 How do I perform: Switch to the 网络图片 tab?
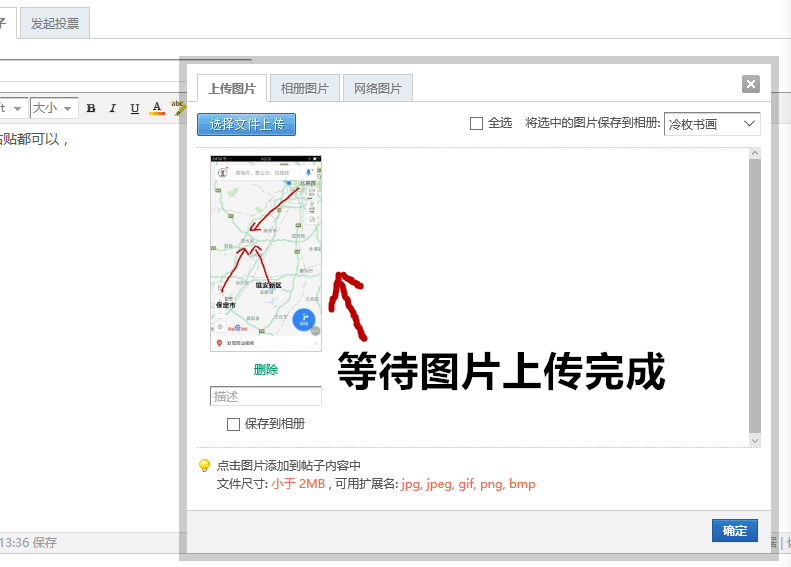coord(378,88)
